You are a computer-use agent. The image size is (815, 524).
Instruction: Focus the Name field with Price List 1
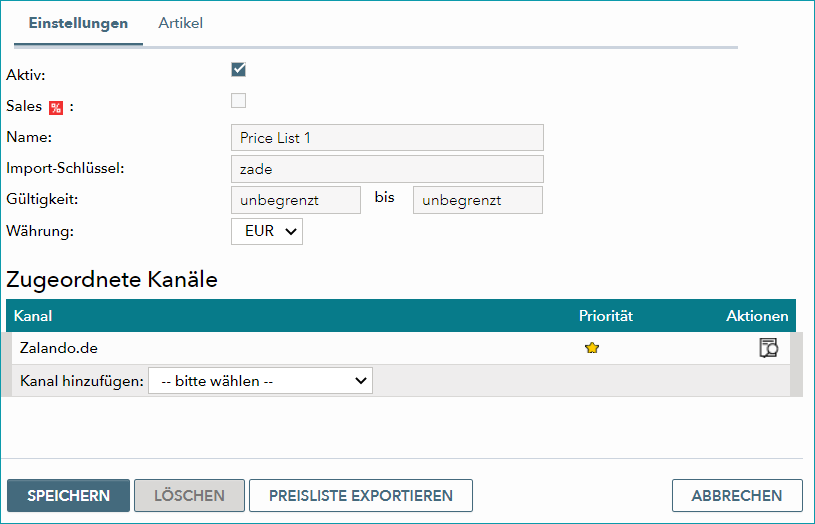387,138
